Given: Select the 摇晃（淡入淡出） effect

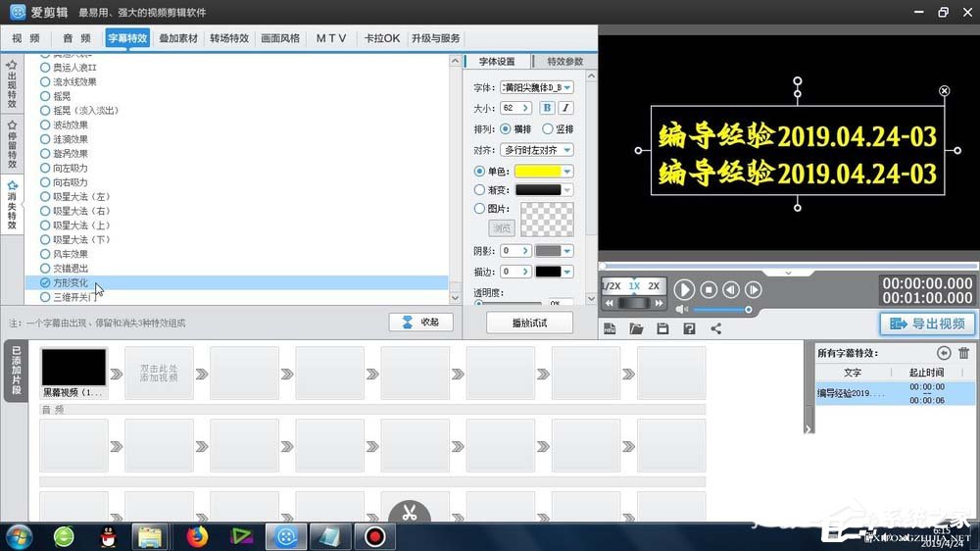Looking at the screenshot, I should (79, 111).
